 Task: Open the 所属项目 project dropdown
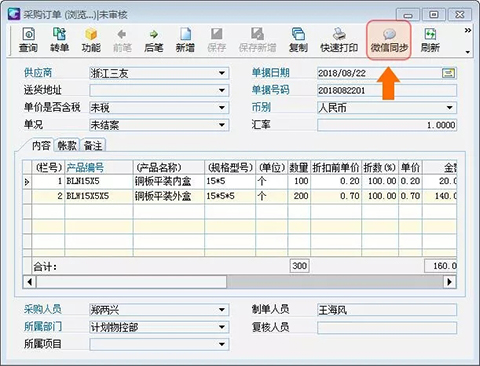222,344
